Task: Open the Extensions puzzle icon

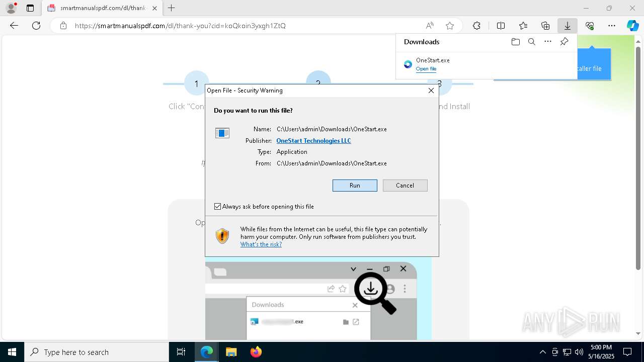Action: 476,26
